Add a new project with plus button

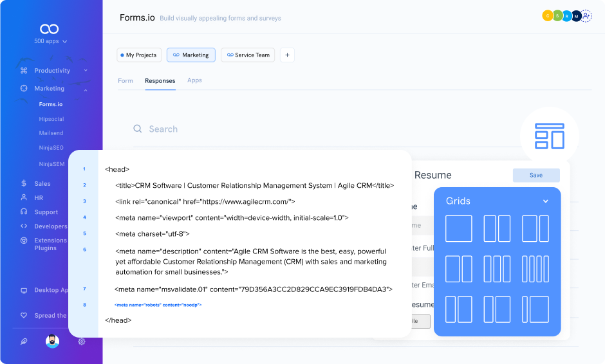click(288, 55)
